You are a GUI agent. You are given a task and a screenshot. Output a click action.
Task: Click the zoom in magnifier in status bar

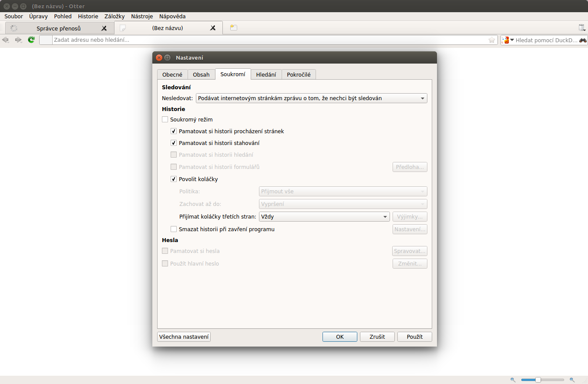click(572, 380)
